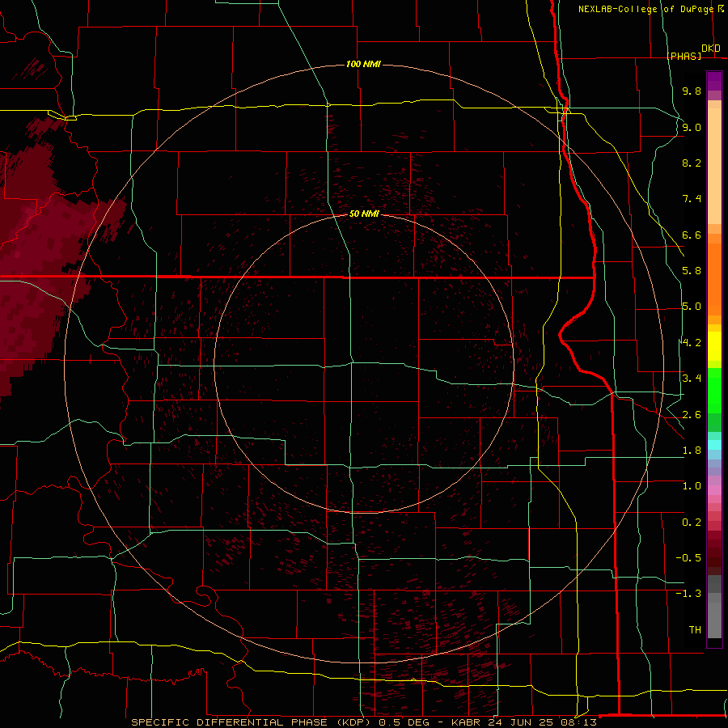
Task: Click the 3.4 legend value
Action: pos(692,379)
